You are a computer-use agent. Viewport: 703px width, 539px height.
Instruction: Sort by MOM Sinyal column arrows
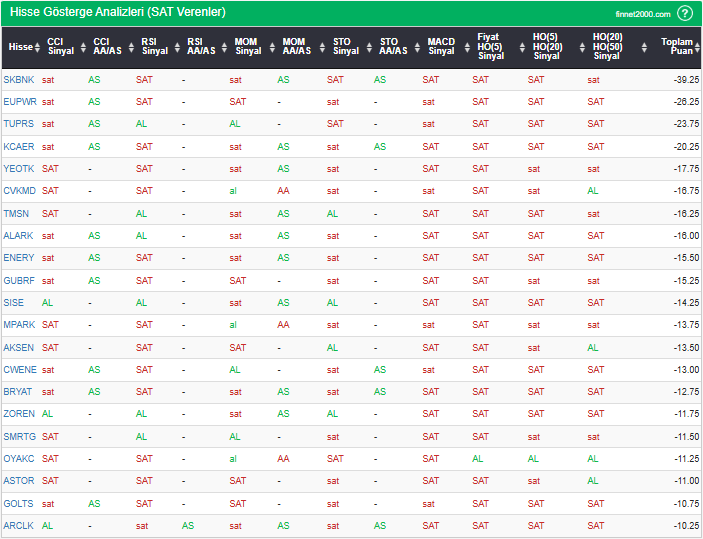(x=272, y=47)
